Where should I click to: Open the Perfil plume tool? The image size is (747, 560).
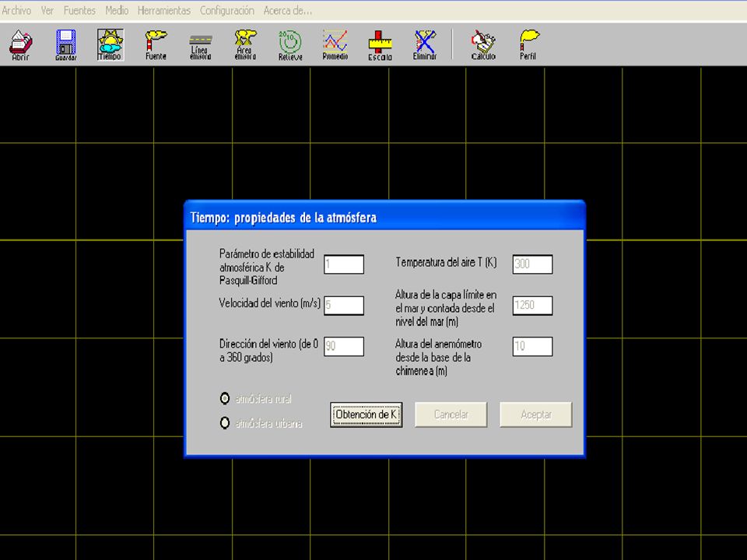coord(528,45)
